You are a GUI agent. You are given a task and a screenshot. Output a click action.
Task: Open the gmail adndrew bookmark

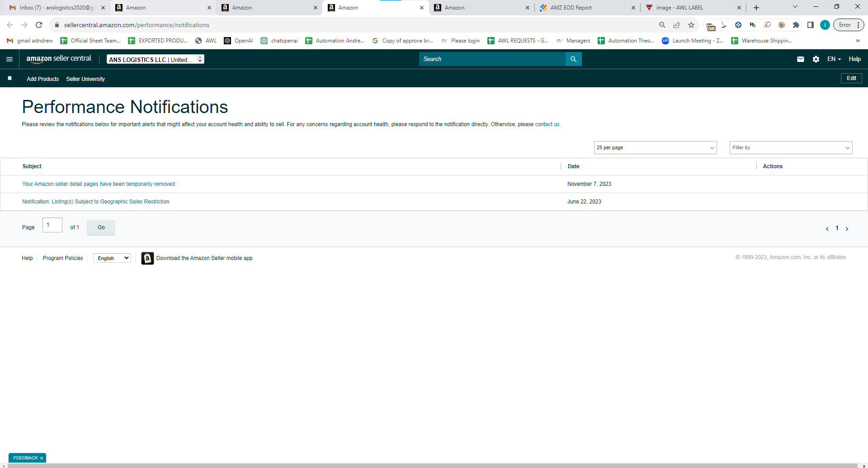[30, 41]
